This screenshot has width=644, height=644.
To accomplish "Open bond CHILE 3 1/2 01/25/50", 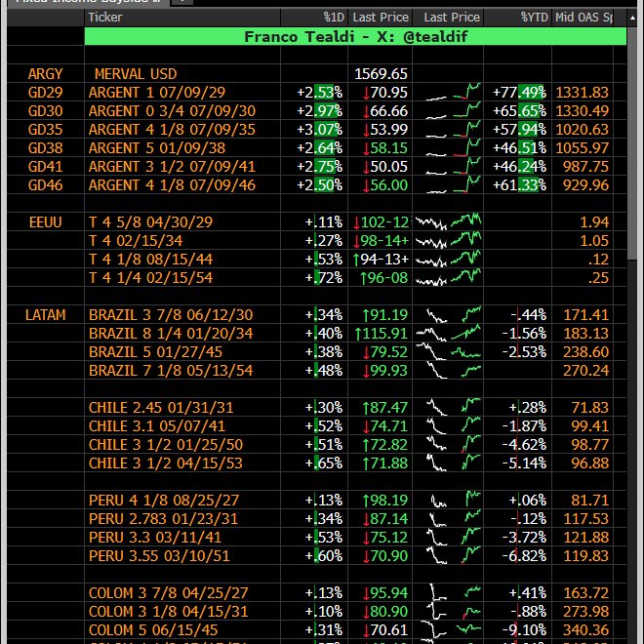I will pyautogui.click(x=166, y=444).
